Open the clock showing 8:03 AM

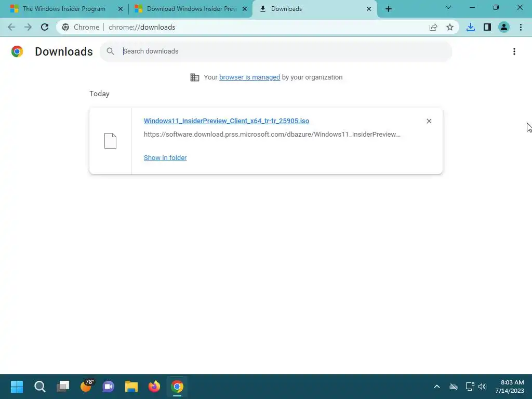510,387
